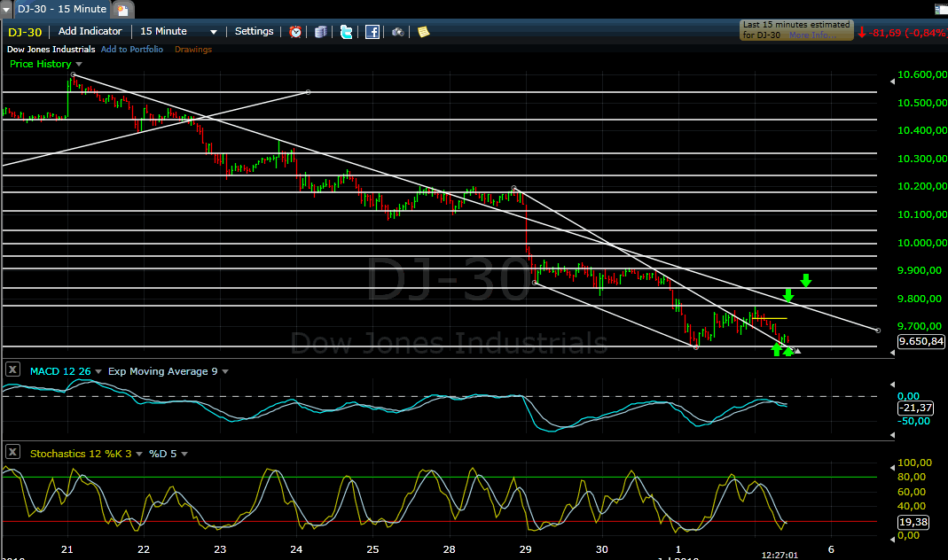This screenshot has height=560, width=948.
Task: Click the 19,38 Stochastics value label
Action: pyautogui.click(x=913, y=522)
